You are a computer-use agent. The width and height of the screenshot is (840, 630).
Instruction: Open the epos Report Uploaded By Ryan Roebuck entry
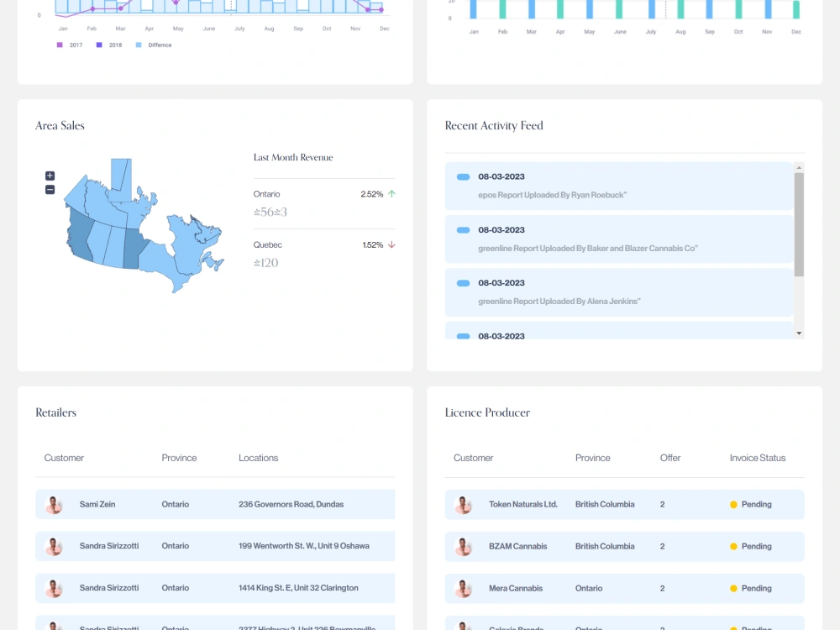pyautogui.click(x=619, y=186)
